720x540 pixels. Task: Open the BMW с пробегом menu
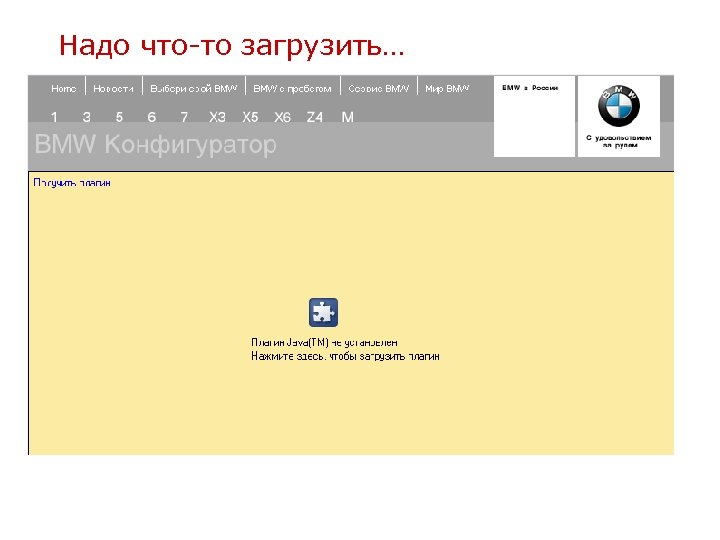pyautogui.click(x=292, y=89)
